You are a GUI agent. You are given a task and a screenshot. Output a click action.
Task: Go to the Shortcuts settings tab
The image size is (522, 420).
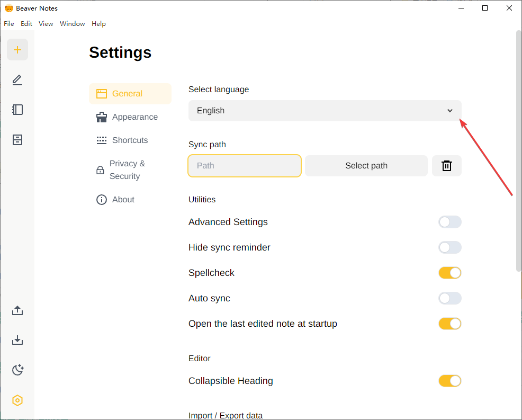pyautogui.click(x=130, y=140)
